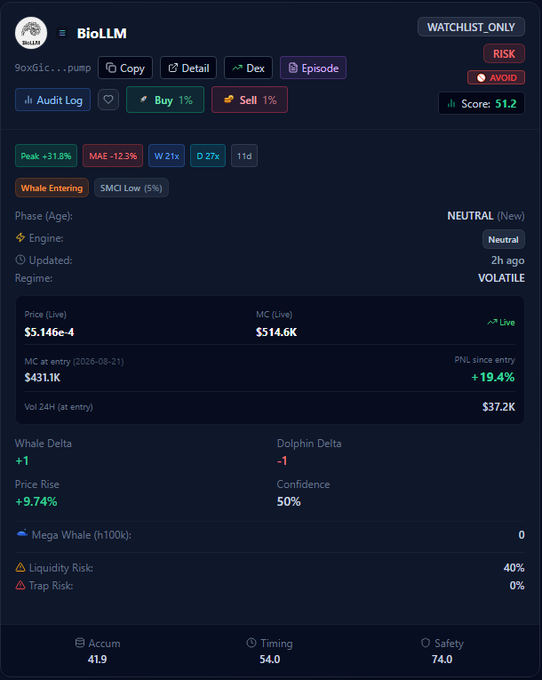Screen dimensions: 542x680
Task: Click the BioLLM token logo avatar
Action: tap(31, 33)
